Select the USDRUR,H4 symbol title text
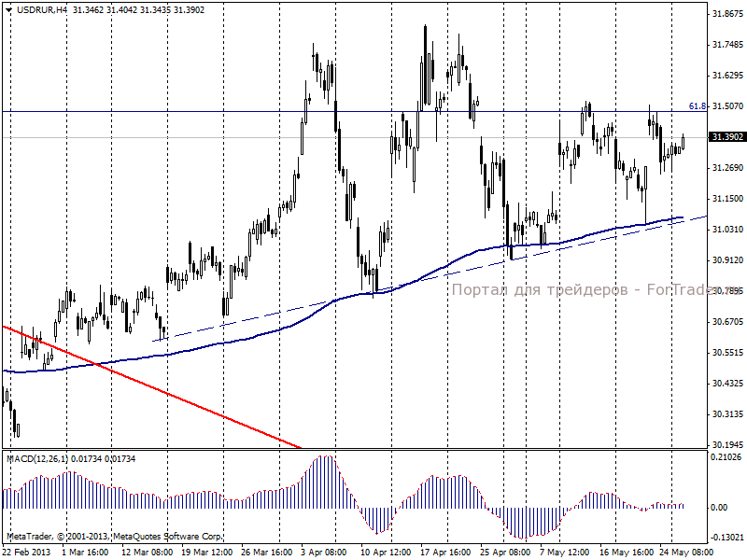This screenshot has width=747, height=560. coord(42,10)
